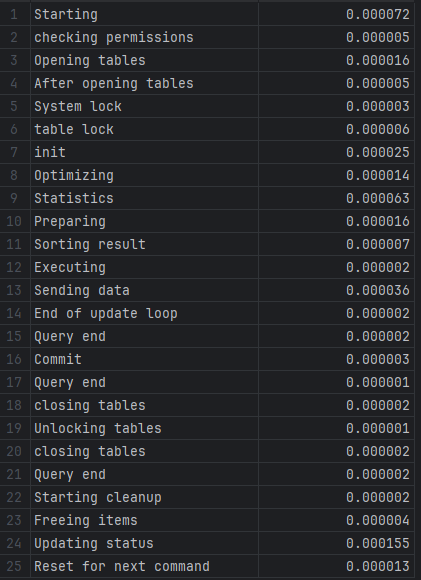The height and width of the screenshot is (580, 421).
Task: Select row number 10 header
Action: pos(14,221)
